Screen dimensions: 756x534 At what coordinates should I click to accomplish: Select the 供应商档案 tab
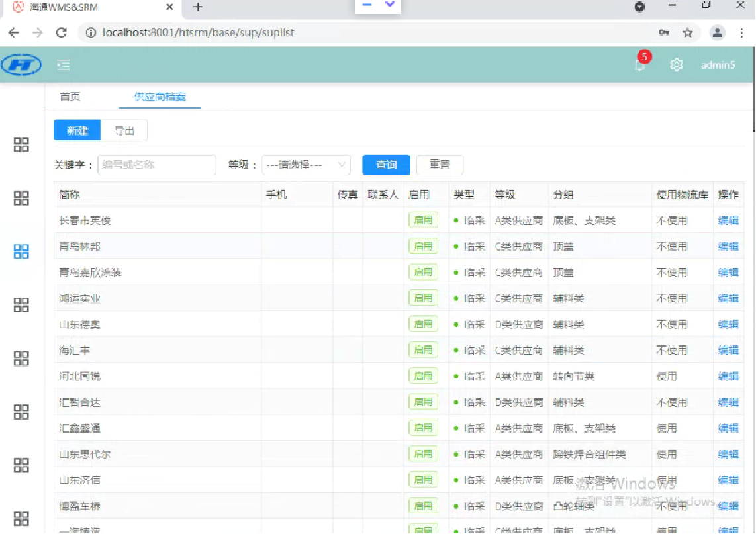tap(160, 97)
